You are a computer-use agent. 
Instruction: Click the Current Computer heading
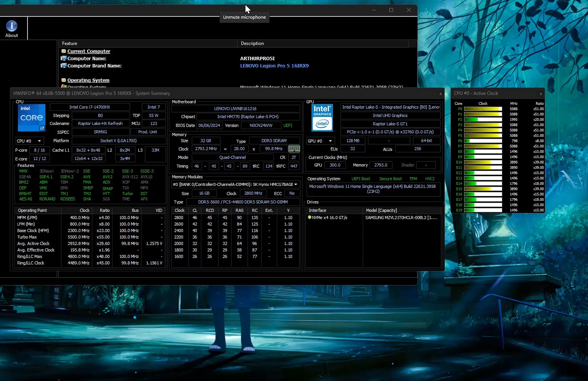[x=89, y=51]
